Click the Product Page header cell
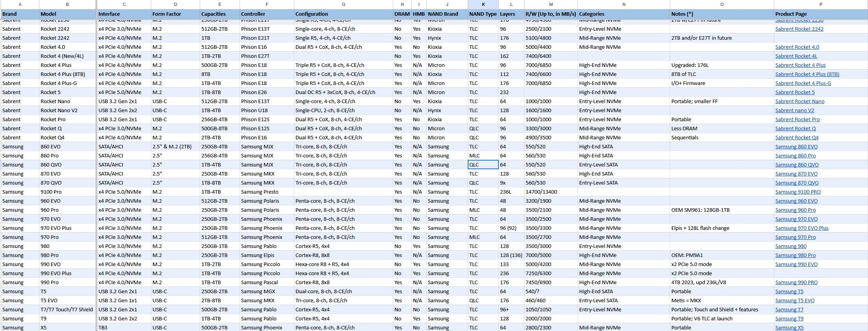The image size is (868, 331). [x=821, y=14]
